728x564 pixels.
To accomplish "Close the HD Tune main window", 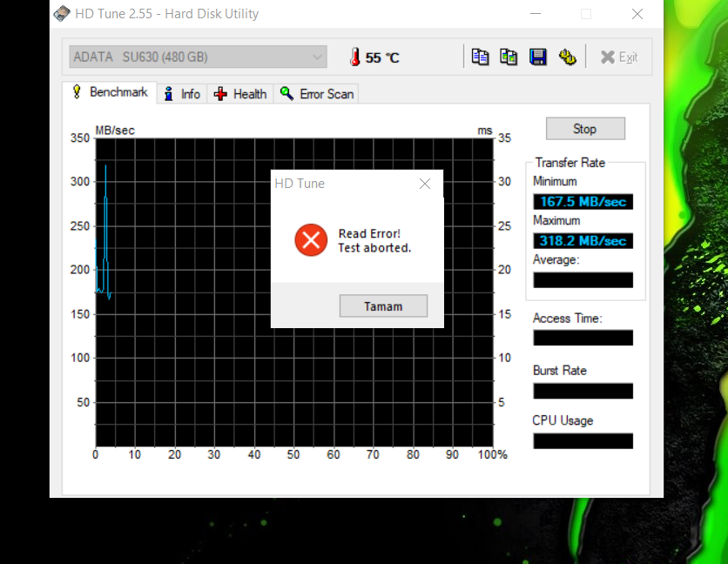I will (637, 14).
